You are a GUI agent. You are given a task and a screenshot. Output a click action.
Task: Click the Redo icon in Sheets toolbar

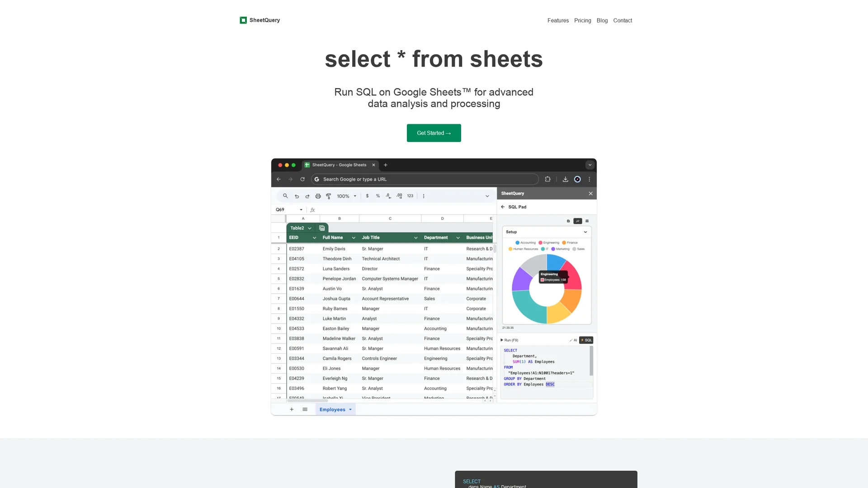[307, 196]
